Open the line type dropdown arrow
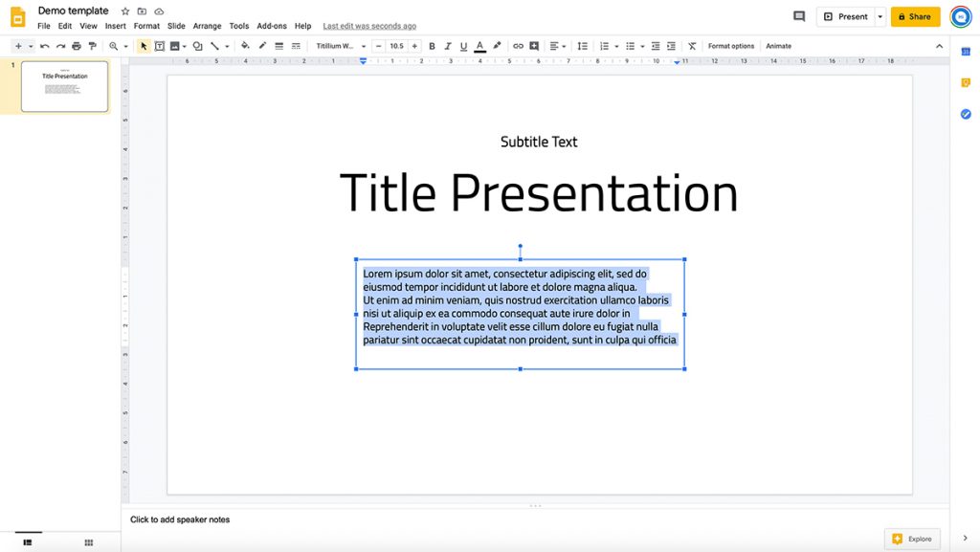 coord(227,46)
